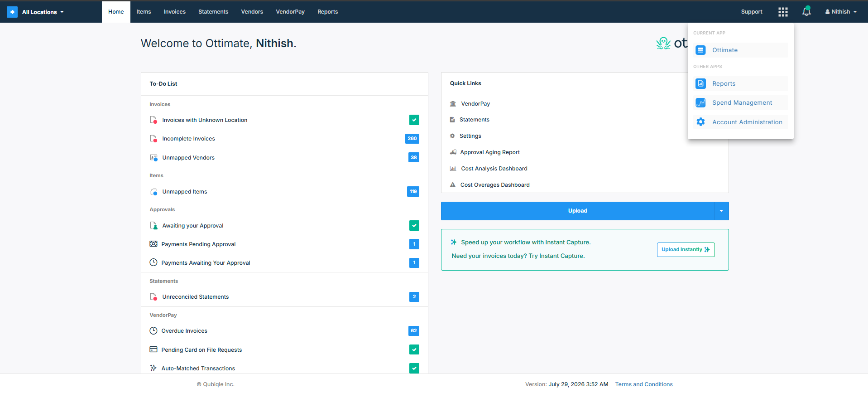Viewport: 868px width, 393px height.
Task: Click the Overdue Invoices clock icon
Action: tap(153, 331)
